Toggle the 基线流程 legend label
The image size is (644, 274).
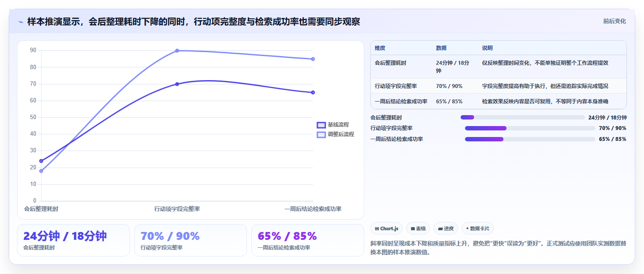pyautogui.click(x=338, y=125)
